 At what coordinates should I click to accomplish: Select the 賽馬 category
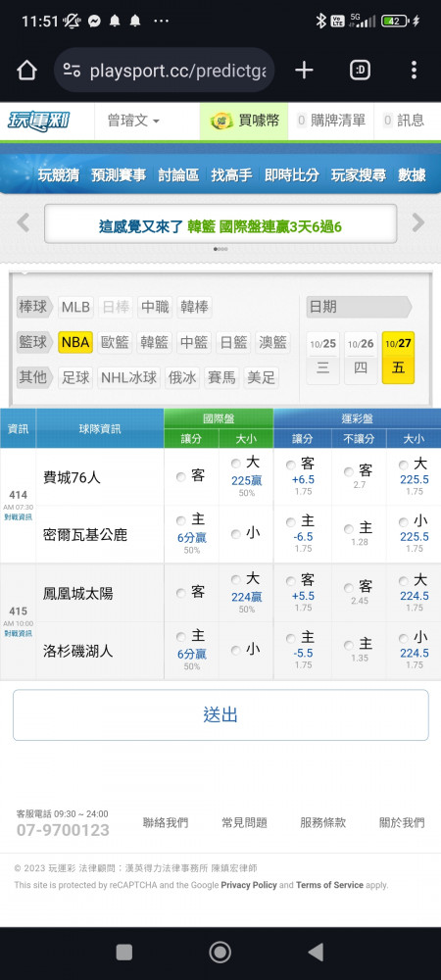coord(221,377)
